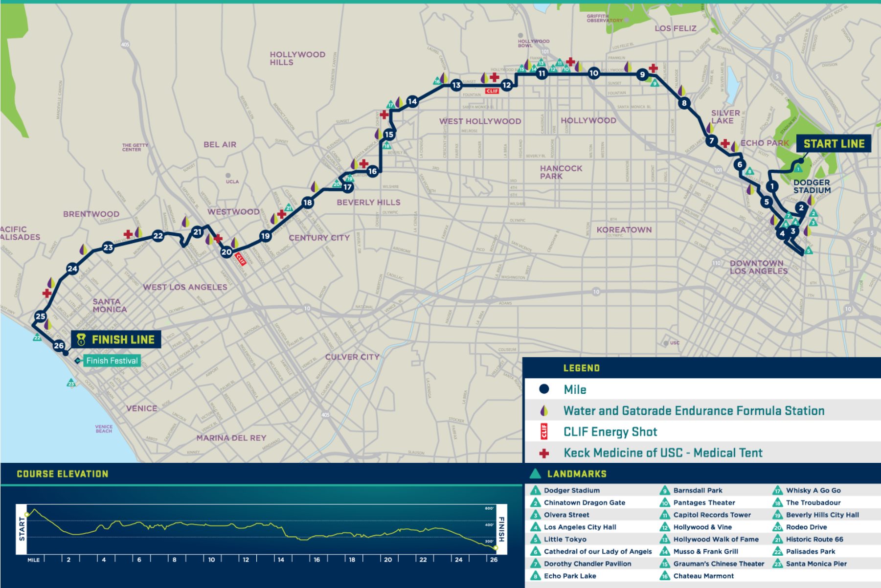The width and height of the screenshot is (881, 588).
Task: Click the mile 15 route marker
Action: [x=389, y=135]
